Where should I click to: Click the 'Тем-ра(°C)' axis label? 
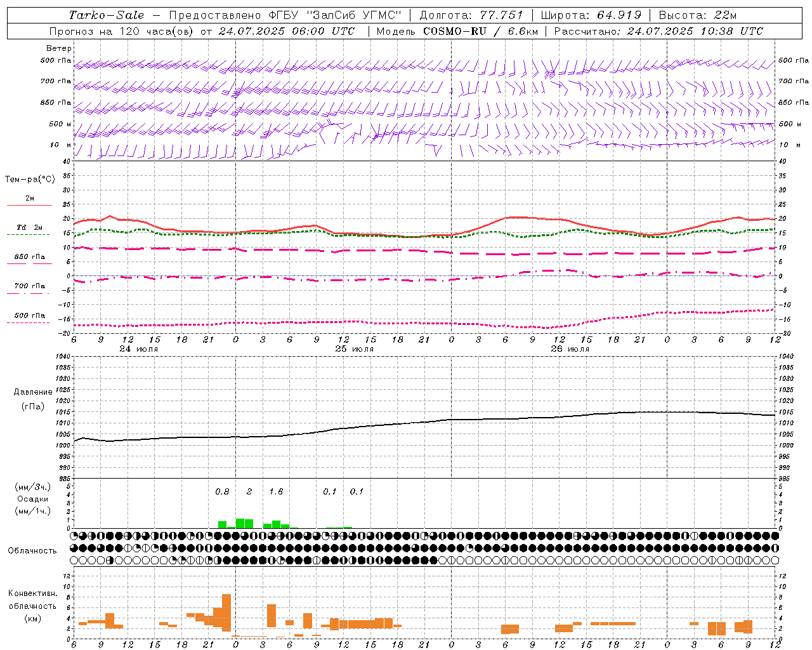click(x=30, y=180)
